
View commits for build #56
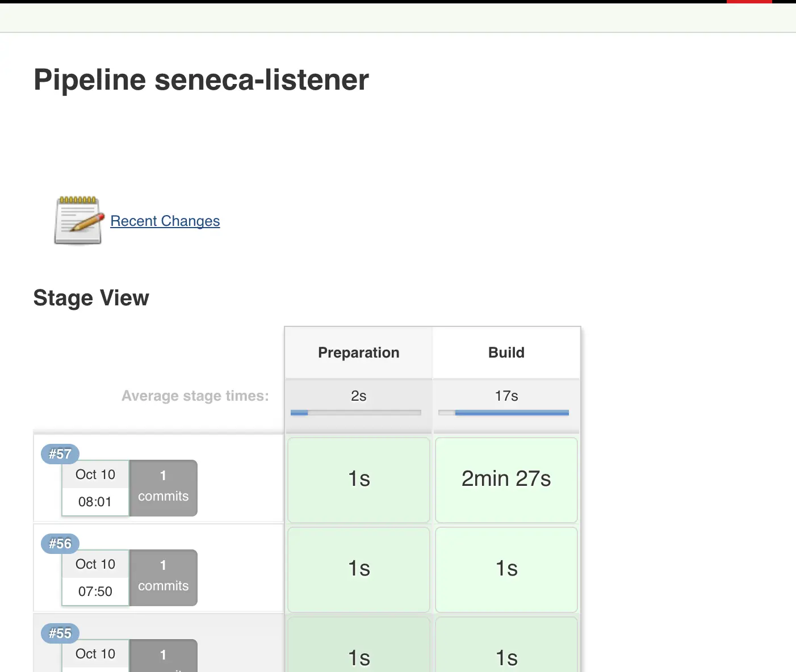(163, 577)
